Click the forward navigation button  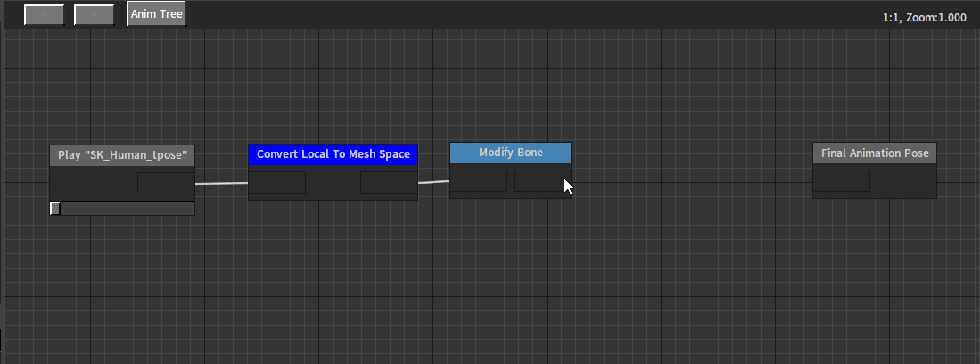pyautogui.click(x=94, y=15)
